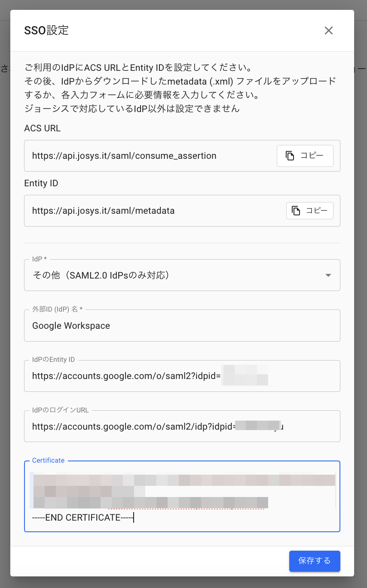Click the blue Certificate field label

(48, 461)
